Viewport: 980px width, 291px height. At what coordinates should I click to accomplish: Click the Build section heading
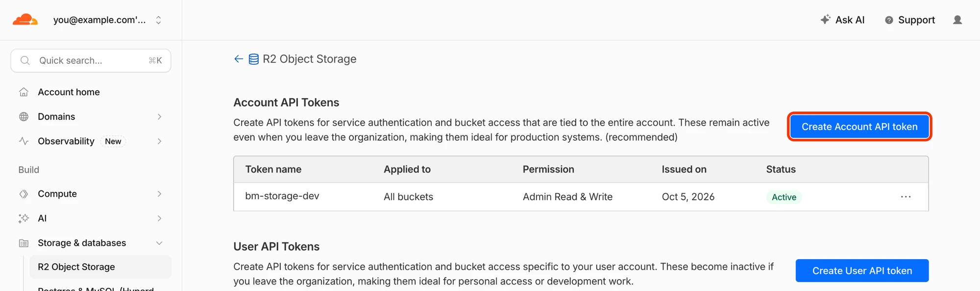[x=29, y=170]
